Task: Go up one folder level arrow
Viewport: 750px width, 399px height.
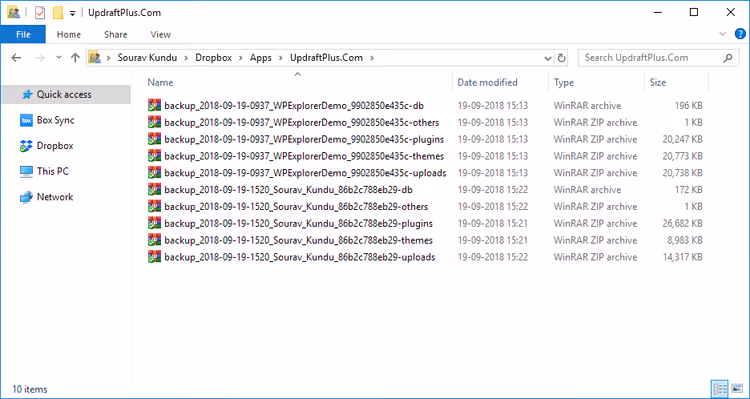Action: (x=75, y=58)
